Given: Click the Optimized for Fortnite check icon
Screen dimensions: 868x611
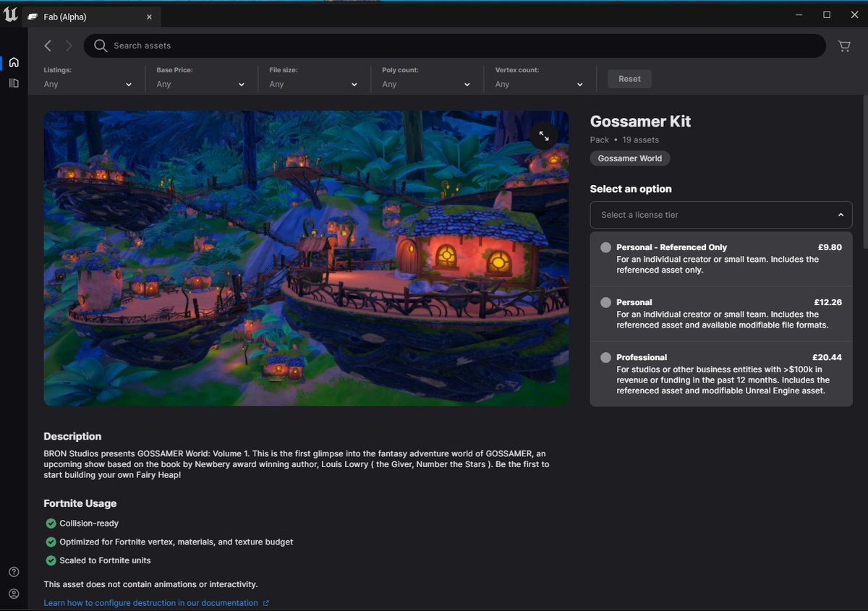Looking at the screenshot, I should (x=51, y=542).
